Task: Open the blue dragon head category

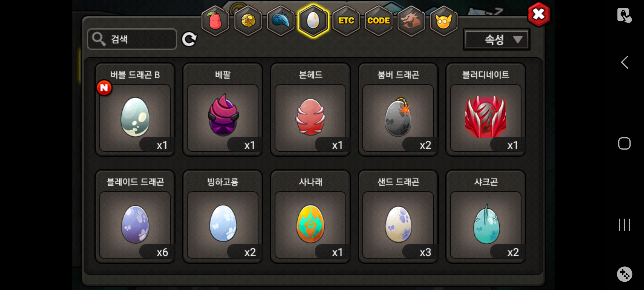Action: [x=281, y=21]
